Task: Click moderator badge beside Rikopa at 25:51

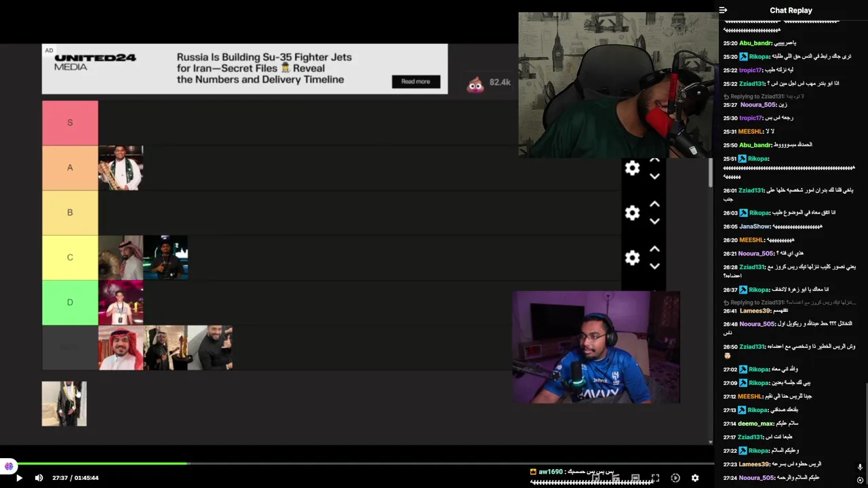Action: (x=743, y=159)
